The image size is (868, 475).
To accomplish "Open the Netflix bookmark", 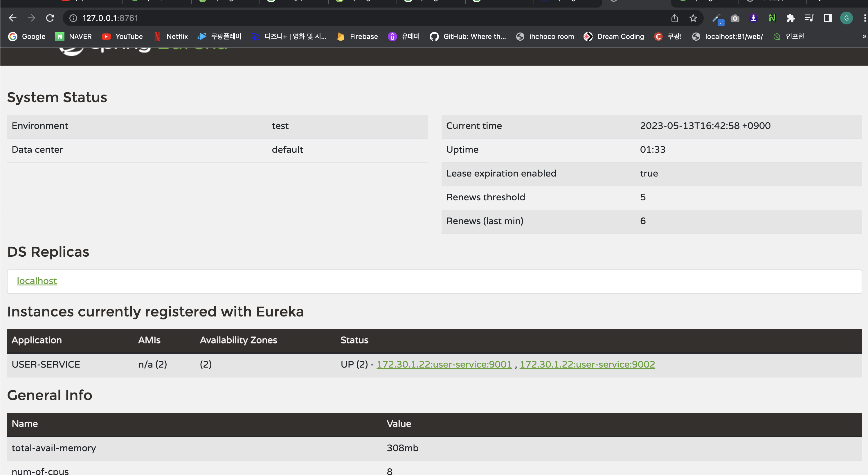I will [x=171, y=36].
